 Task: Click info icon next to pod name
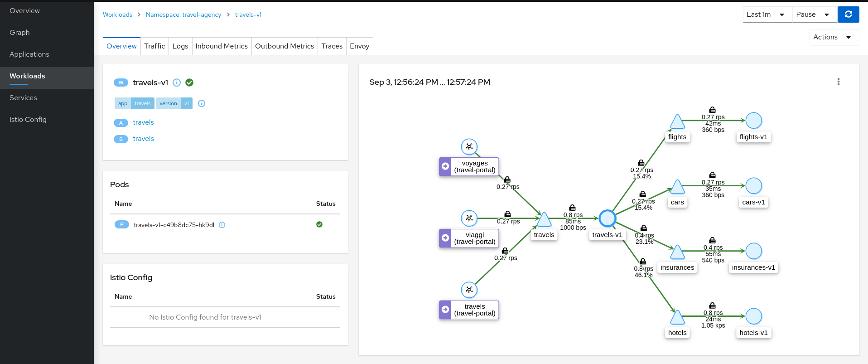(x=222, y=225)
